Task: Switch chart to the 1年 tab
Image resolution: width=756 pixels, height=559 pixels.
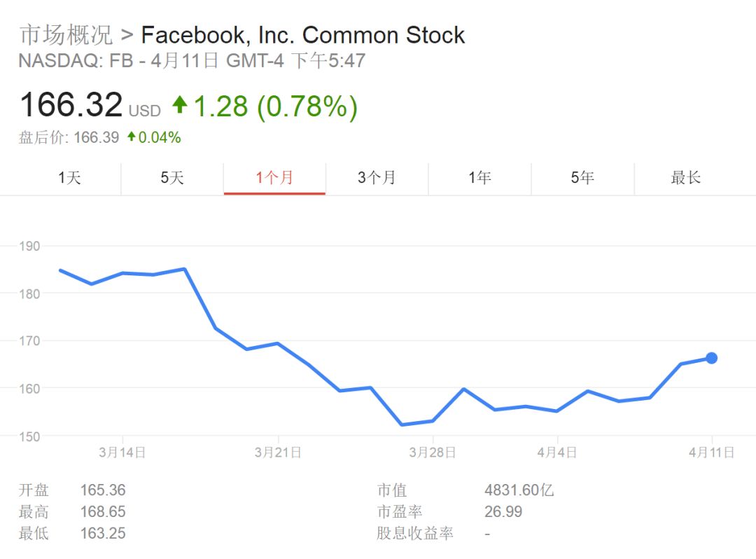Action: (479, 178)
